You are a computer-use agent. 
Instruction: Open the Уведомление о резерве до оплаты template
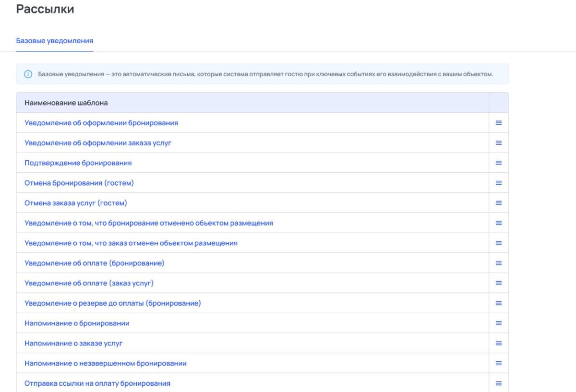click(113, 303)
